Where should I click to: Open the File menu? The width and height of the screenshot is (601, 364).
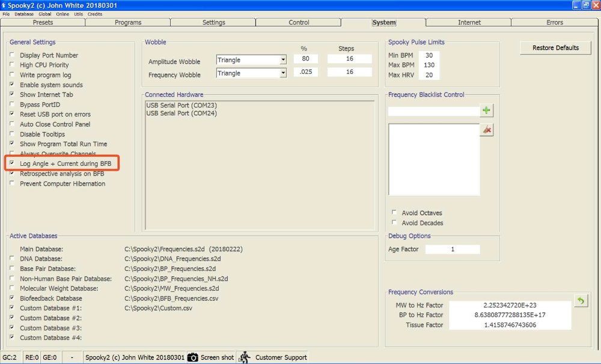pos(6,14)
